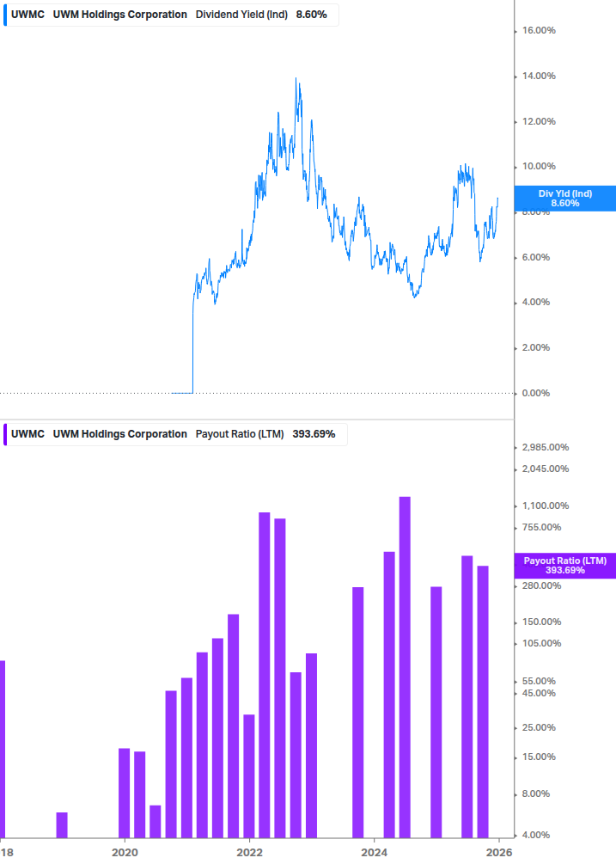Click the 105.00% payout axis label
Viewport: 616px width, 864px height.
[541, 644]
